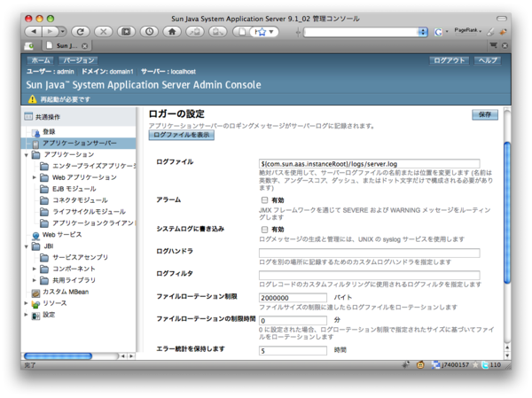Expand the Web アプリケーション tree node
Screen dimensions: 532x398
pos(35,177)
